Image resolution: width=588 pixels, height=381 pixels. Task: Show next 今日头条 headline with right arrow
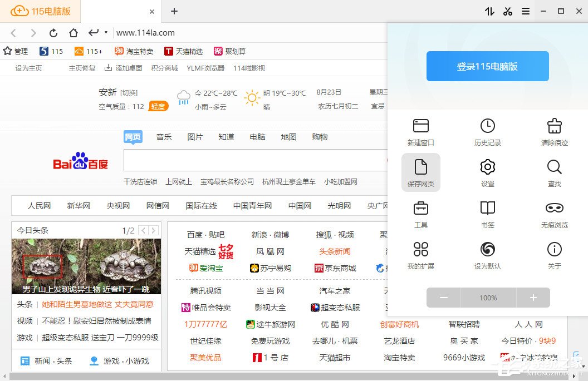(x=153, y=230)
